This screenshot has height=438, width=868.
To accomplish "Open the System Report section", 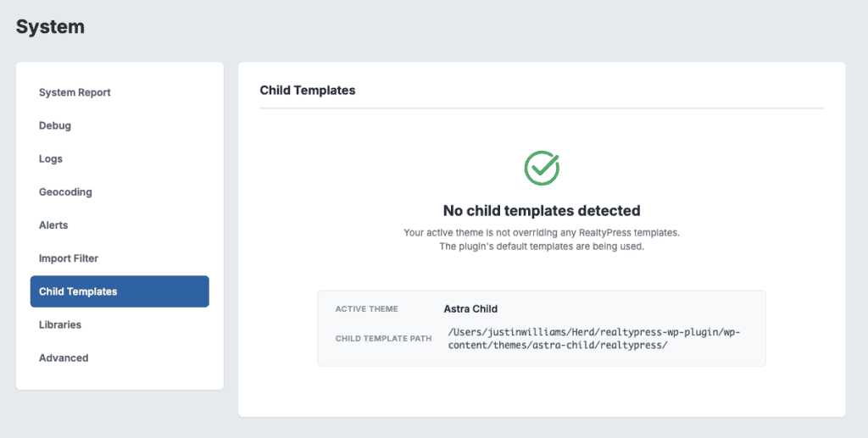I will coord(75,92).
